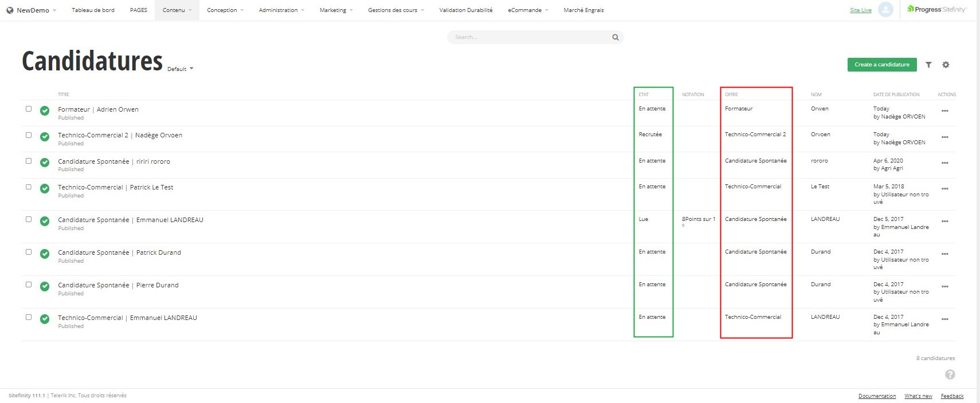
Task: Expand the Default view dropdown
Action: click(180, 69)
